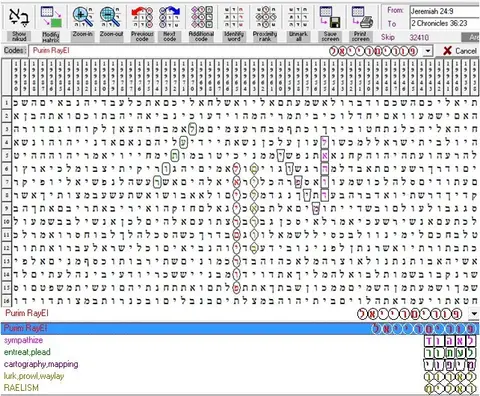Expand the Purim RayEl results dropdown
The height and width of the screenshot is (396, 480).
tap(474, 313)
